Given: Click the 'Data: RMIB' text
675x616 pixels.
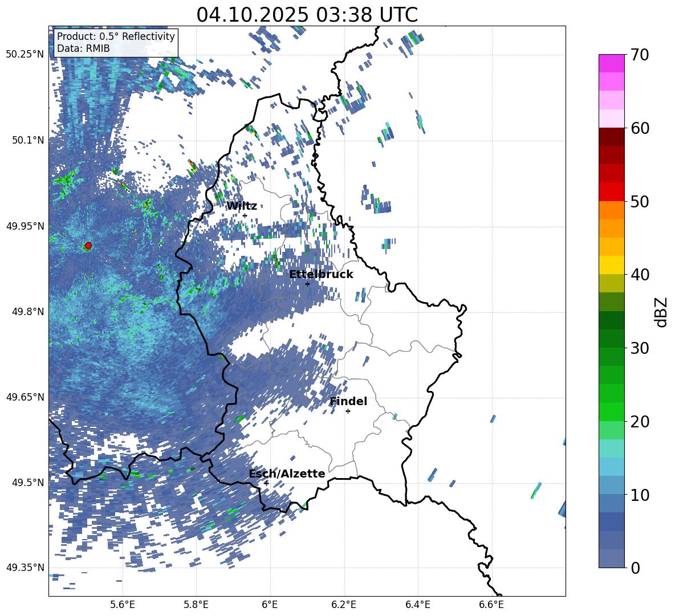Looking at the screenshot, I should pyautogui.click(x=83, y=48).
